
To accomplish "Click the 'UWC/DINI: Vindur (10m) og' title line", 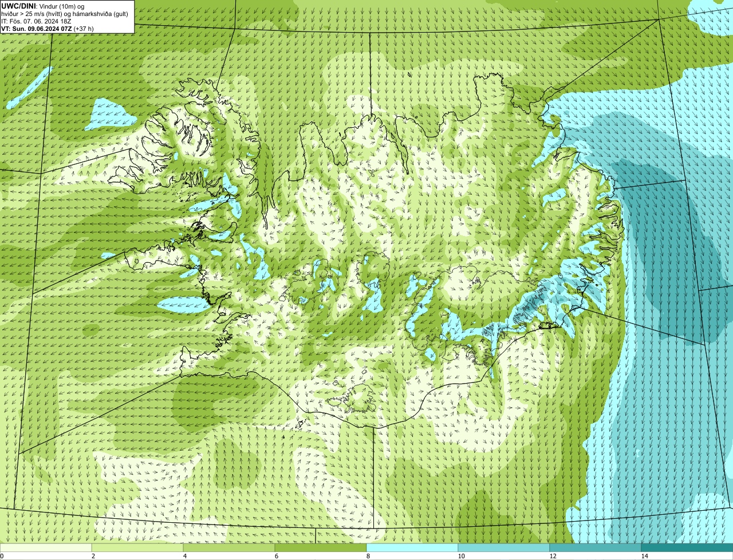I will (42, 6).
